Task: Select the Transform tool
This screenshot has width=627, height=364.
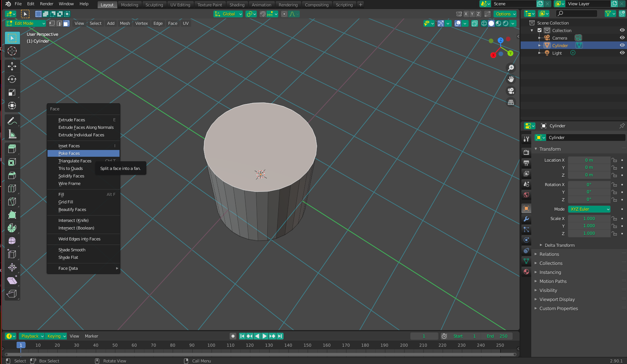Action: pos(12,106)
